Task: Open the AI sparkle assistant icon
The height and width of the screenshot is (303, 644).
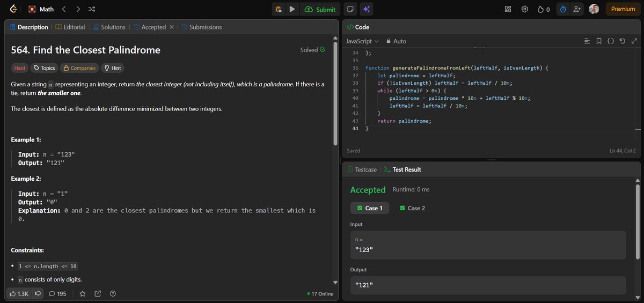Action: coord(366,9)
